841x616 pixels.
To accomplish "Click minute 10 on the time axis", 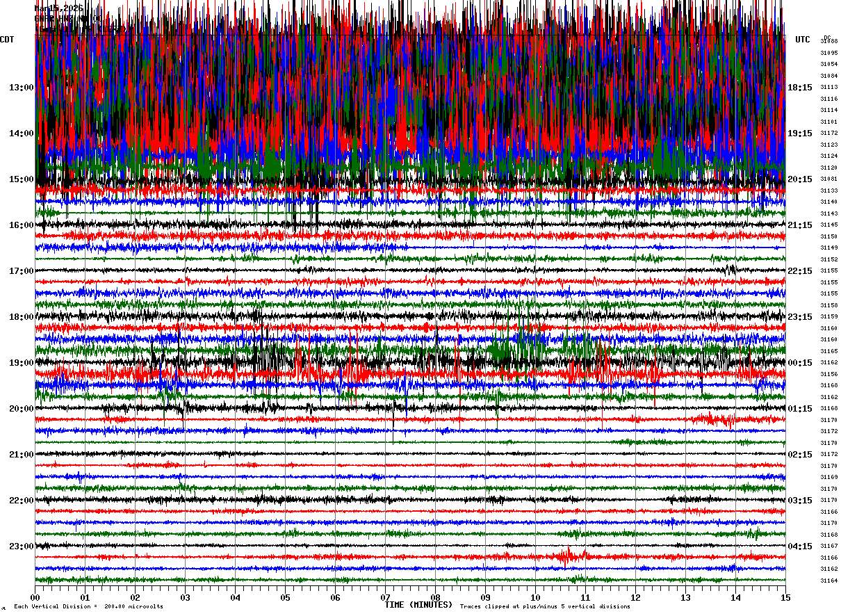I will click(x=535, y=598).
